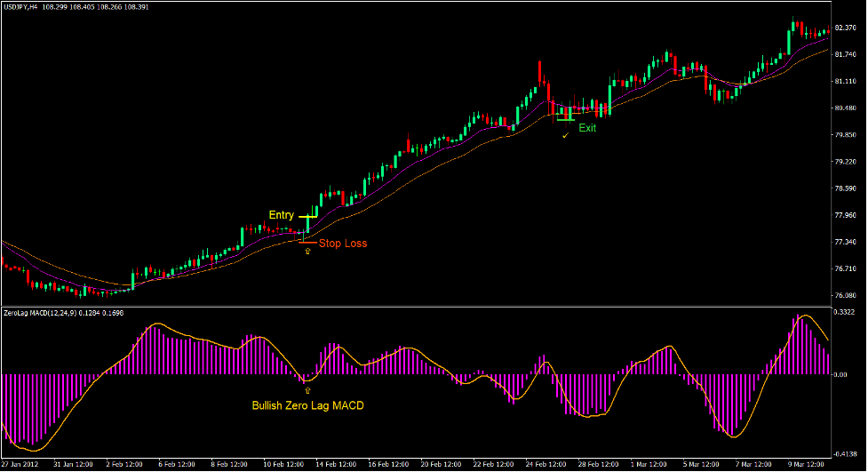
Task: Click the yellow check mark beside Exit
Action: (x=565, y=136)
